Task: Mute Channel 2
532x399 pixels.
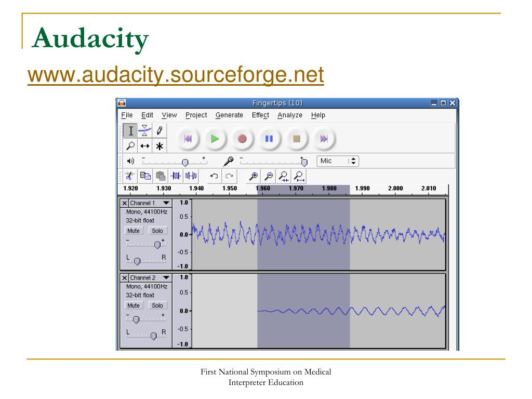Action: tap(134, 305)
